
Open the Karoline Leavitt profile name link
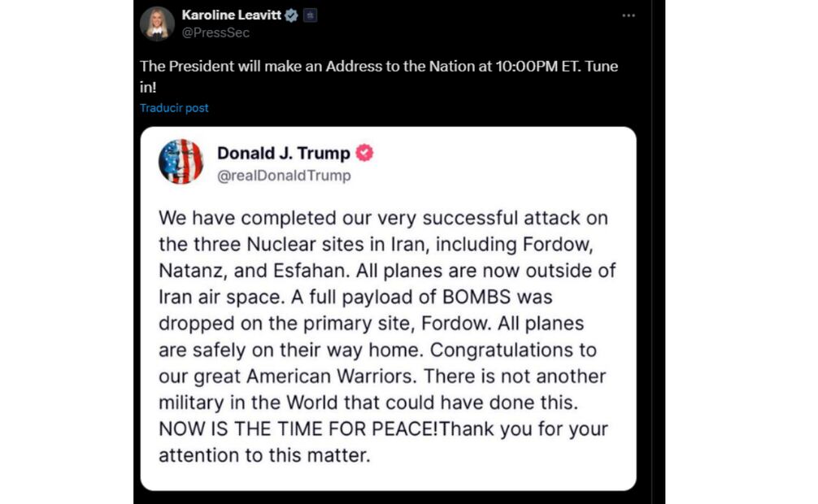[230, 15]
